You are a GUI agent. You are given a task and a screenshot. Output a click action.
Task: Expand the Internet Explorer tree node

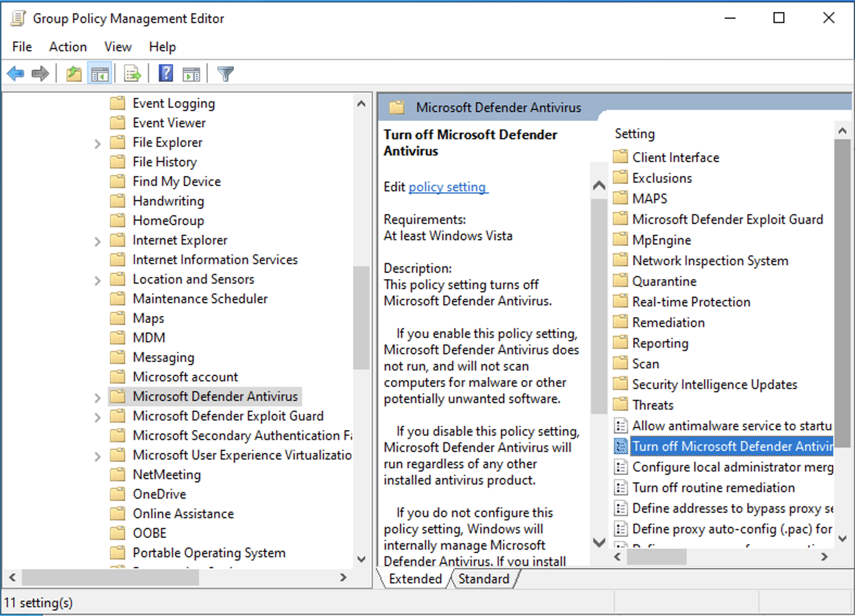tap(97, 242)
